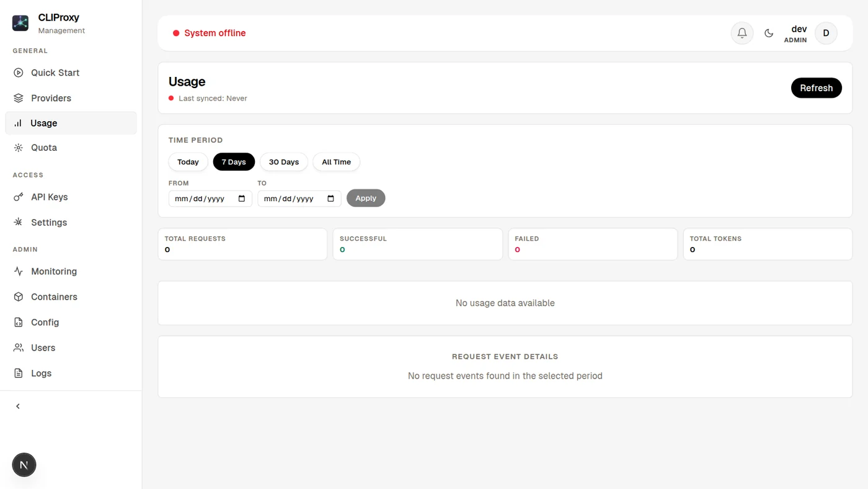Screen dimensions: 868x489
Task: Click the Config file icon
Action: pyautogui.click(x=19, y=322)
